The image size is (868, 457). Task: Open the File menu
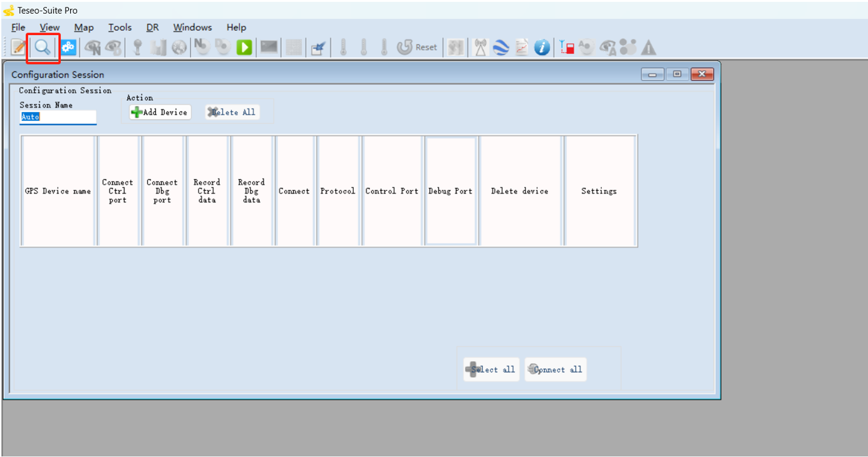(18, 28)
